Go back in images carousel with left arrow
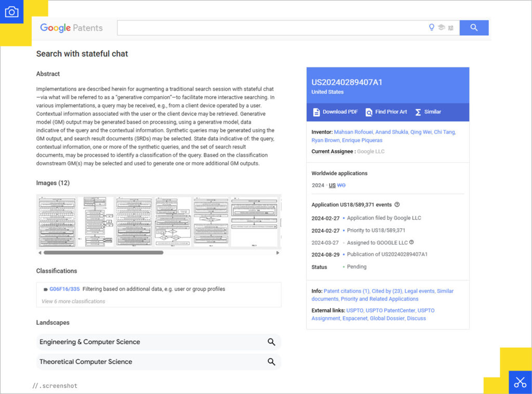This screenshot has height=394, width=532. tap(39, 253)
